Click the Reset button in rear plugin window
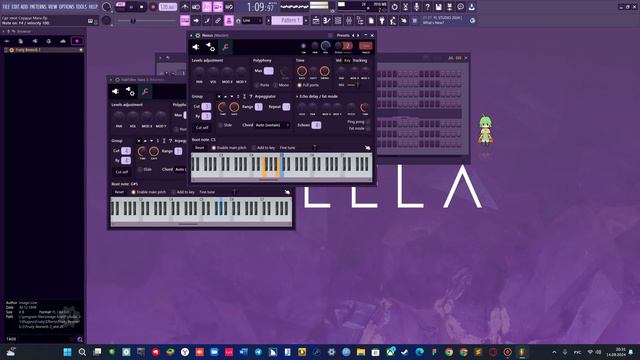Screen dimensions: 640x360 (119, 192)
